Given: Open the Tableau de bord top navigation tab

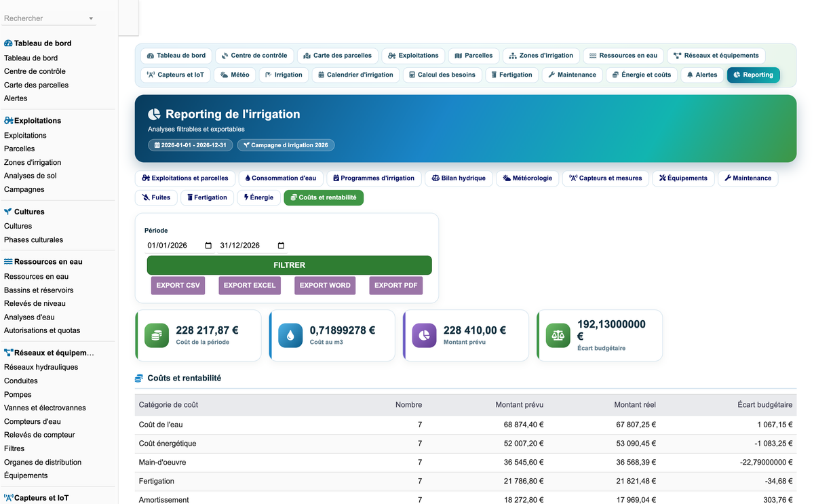Looking at the screenshot, I should 176,56.
